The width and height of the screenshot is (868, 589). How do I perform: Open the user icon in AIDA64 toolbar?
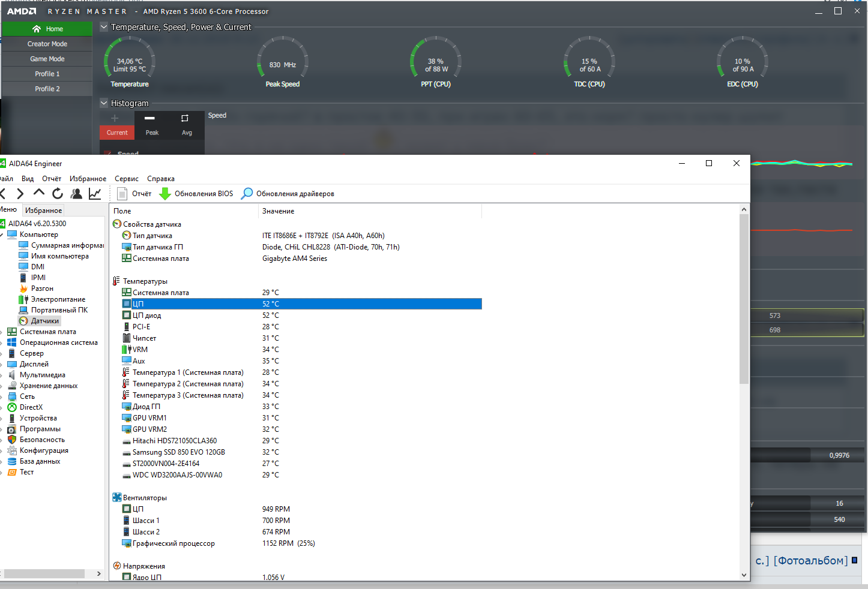coord(76,193)
